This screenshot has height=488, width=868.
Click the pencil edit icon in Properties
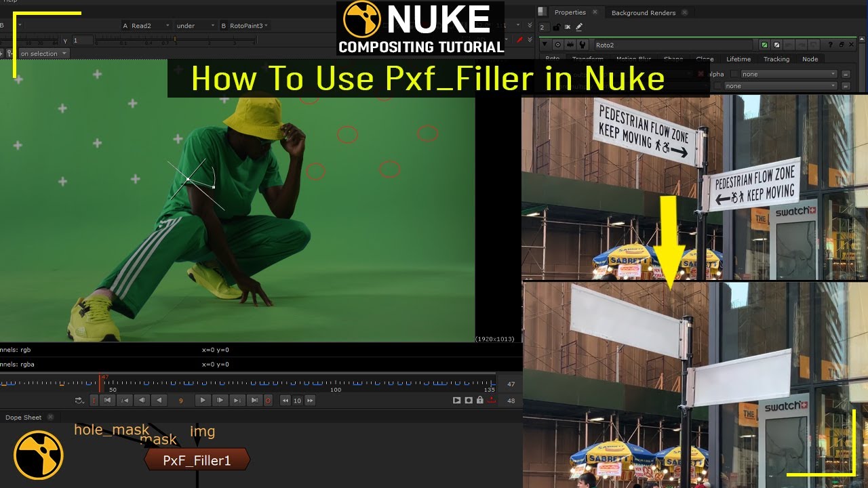point(579,27)
